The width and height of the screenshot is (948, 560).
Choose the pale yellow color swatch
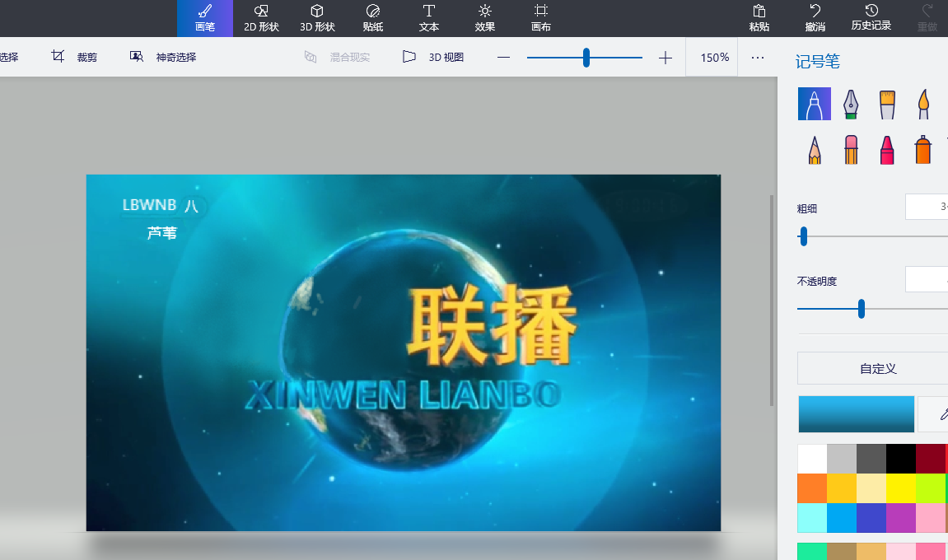[871, 488]
